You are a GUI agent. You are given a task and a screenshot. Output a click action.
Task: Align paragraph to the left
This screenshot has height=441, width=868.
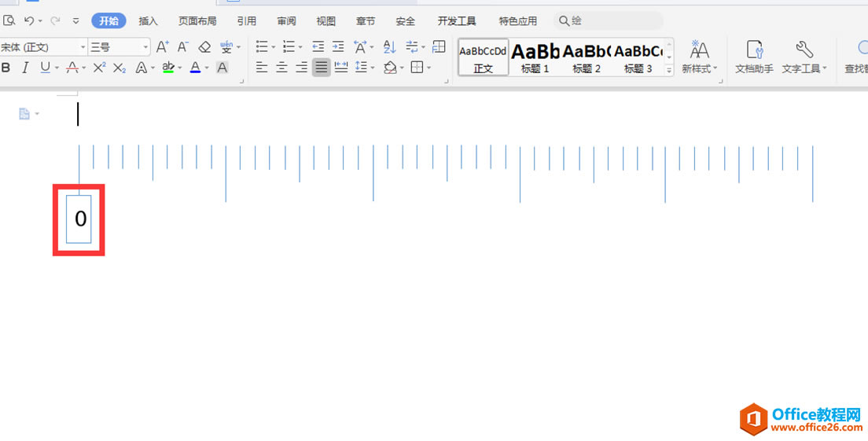coord(262,68)
